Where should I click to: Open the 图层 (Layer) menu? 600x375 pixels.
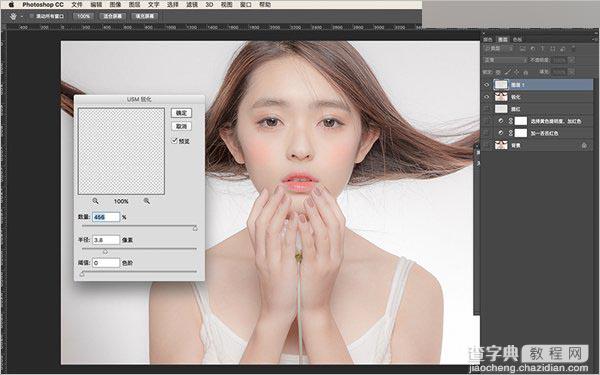tap(134, 5)
